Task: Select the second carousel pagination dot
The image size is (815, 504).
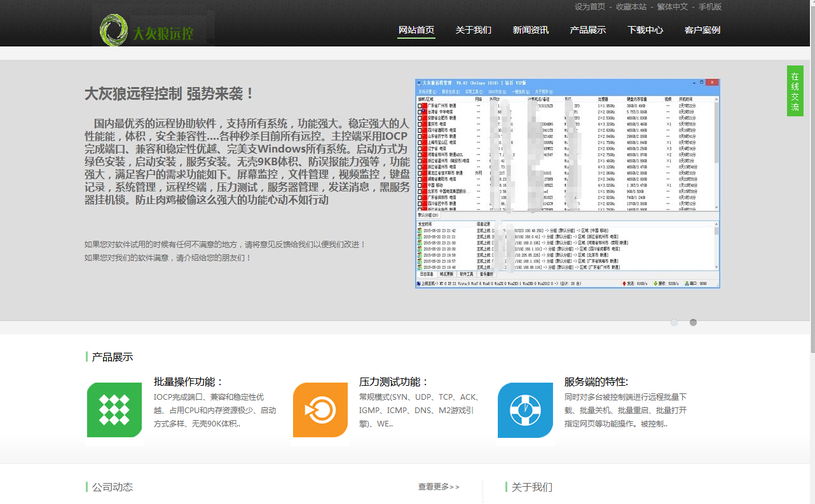Action: click(693, 322)
